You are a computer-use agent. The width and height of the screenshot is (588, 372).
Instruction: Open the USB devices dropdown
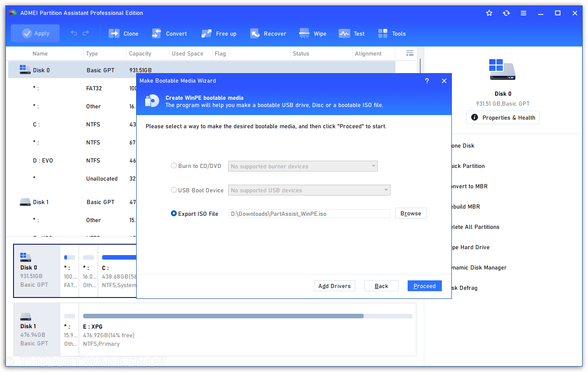tap(309, 190)
